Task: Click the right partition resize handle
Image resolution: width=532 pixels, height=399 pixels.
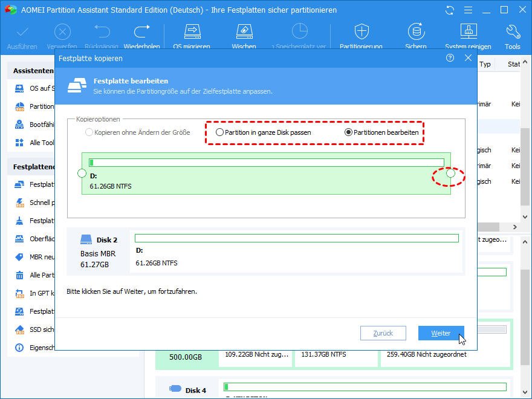Action: click(450, 174)
